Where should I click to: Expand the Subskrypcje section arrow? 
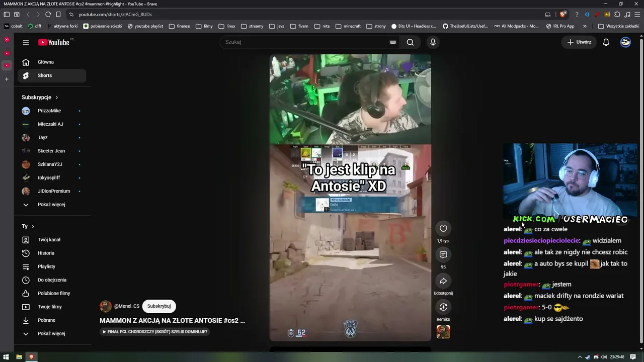point(56,98)
